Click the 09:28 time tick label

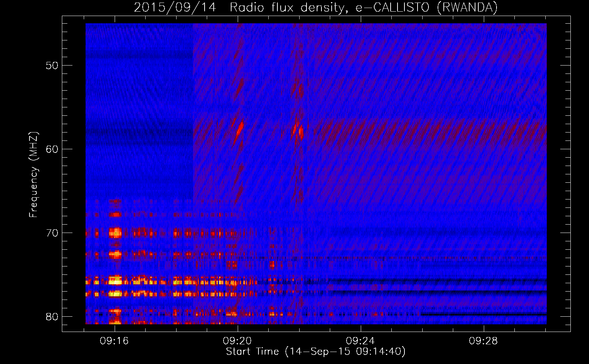coord(483,341)
